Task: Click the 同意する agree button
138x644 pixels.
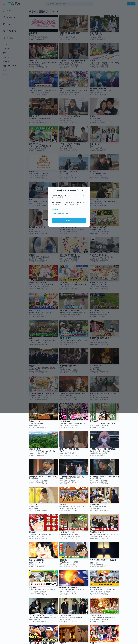Action: pyautogui.click(x=69, y=220)
